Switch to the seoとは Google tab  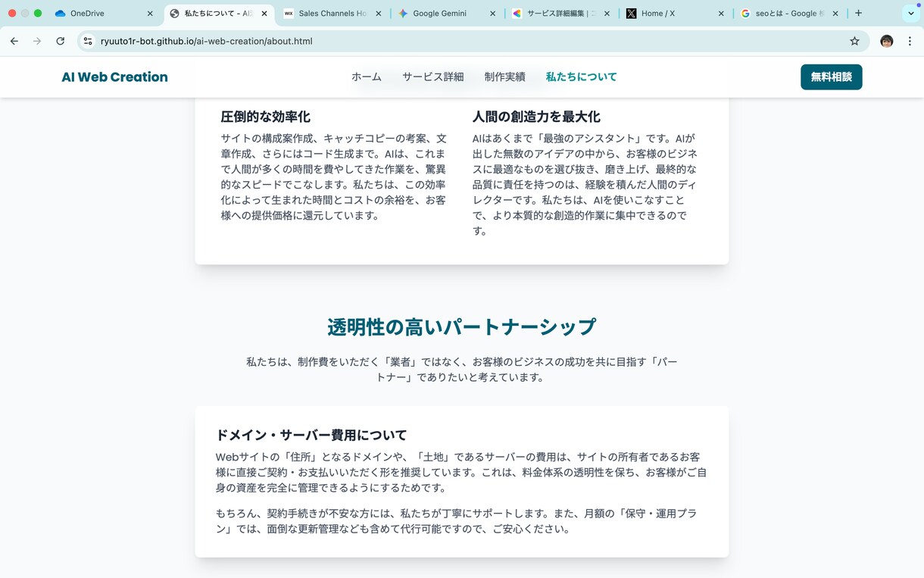(x=791, y=14)
